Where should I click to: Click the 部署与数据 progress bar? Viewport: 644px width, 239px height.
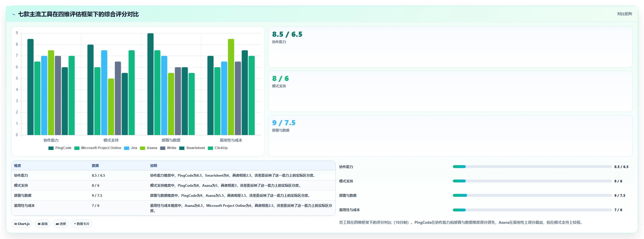point(532,195)
